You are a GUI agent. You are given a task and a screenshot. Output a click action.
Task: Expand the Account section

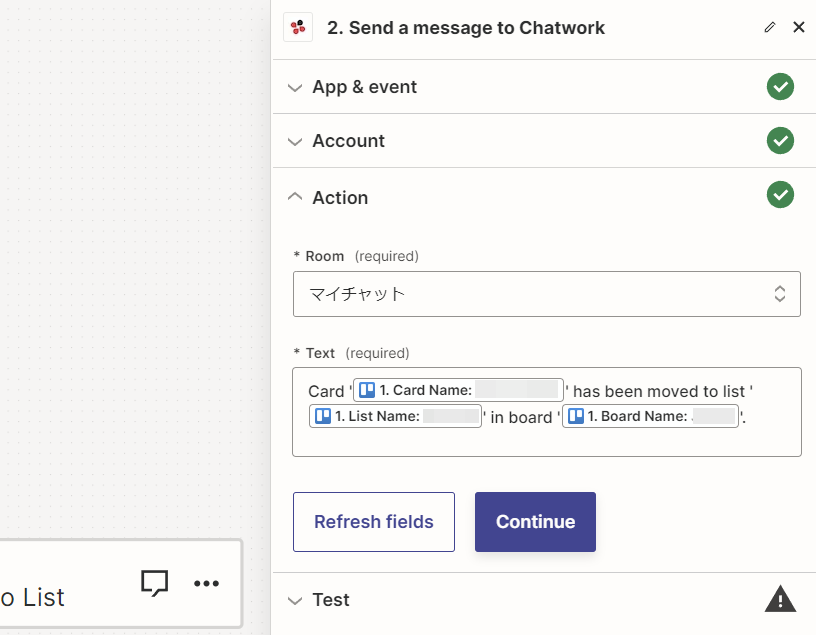coord(295,141)
